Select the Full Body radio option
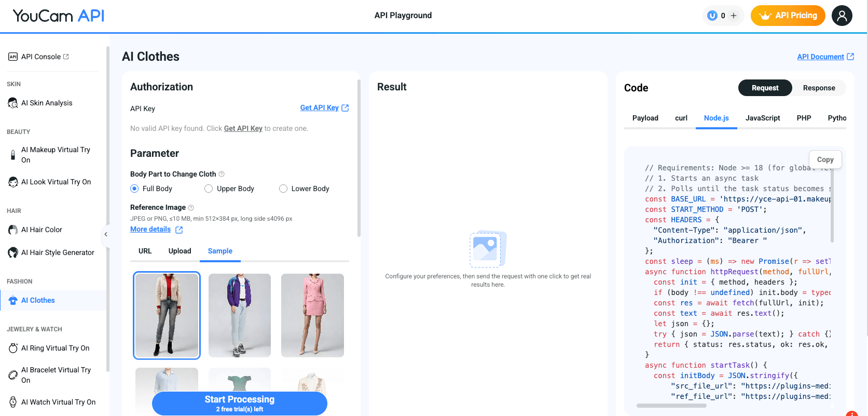Screen dimensions: 868x416 [x=134, y=189]
